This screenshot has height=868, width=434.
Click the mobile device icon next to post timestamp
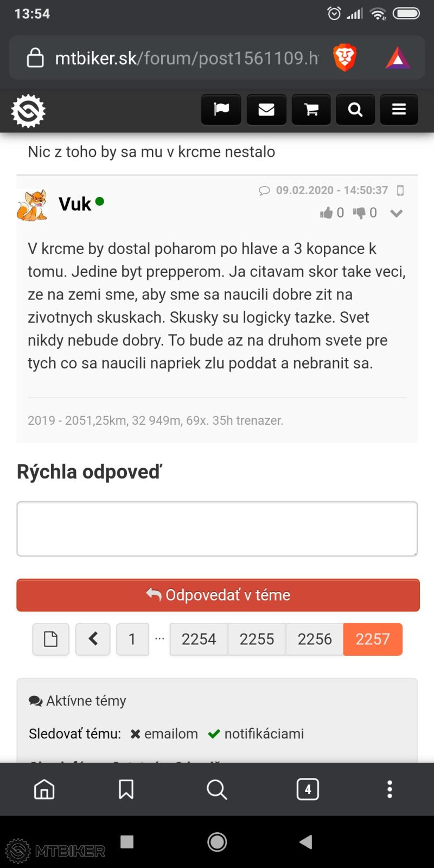pos(400,190)
